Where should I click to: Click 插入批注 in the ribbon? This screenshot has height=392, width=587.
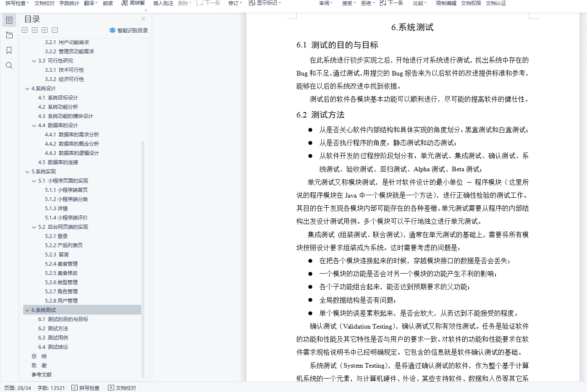(x=163, y=3)
